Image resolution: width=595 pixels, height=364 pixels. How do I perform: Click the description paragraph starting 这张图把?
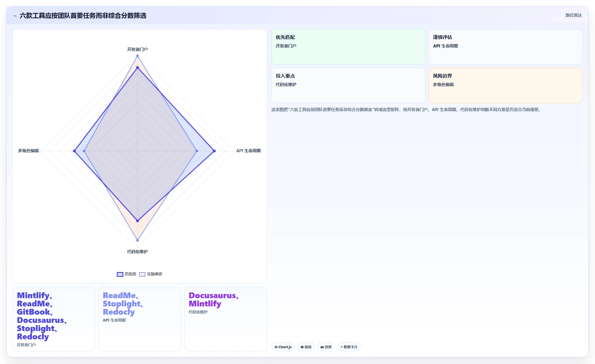pyautogui.click(x=406, y=110)
